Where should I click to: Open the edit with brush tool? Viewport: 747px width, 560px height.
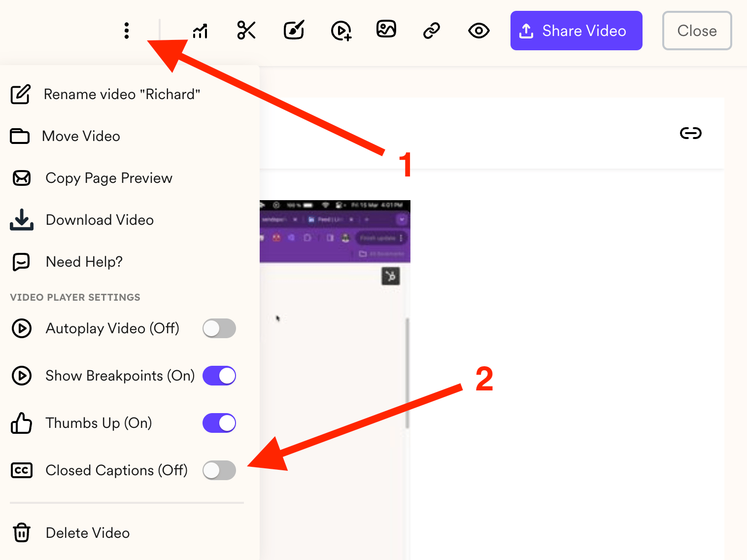pos(294,30)
